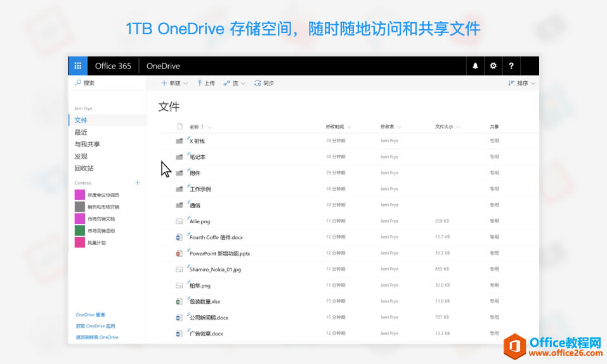The image size is (607, 364).
Task: Click the Office 365 header label
Action: click(x=113, y=66)
